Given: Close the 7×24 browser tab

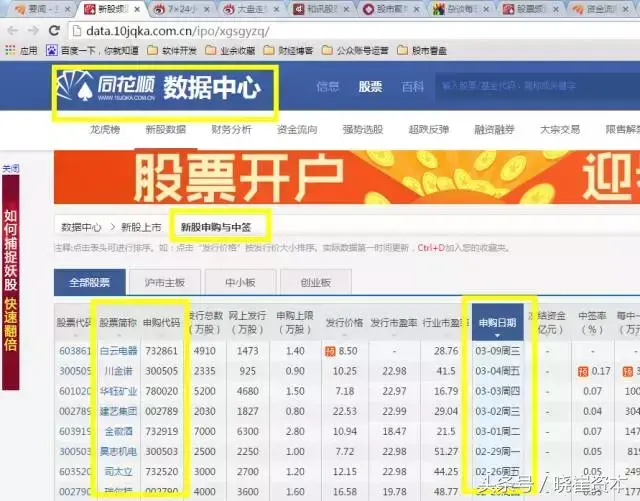Looking at the screenshot, I should pyautogui.click(x=207, y=9).
